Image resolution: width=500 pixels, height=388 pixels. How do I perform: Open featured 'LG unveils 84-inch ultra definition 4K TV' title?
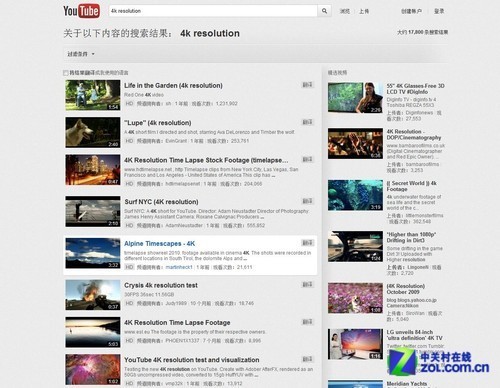(414, 335)
